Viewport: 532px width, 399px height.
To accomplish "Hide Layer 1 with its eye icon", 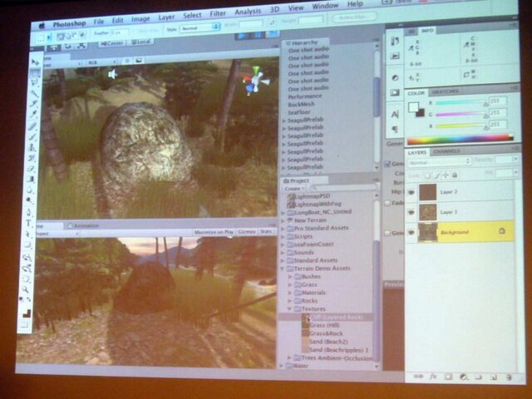I will (x=411, y=213).
